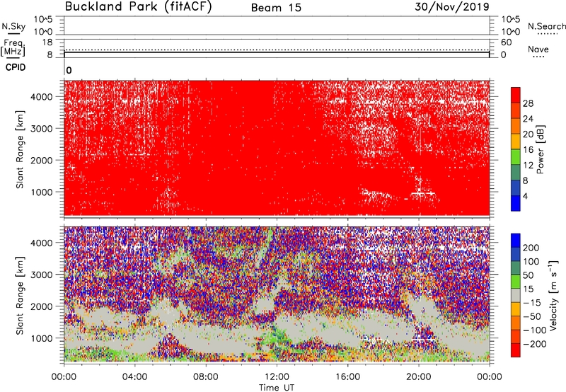Click the 'Velocity [m s-1]' colorbar label

pos(553,294)
